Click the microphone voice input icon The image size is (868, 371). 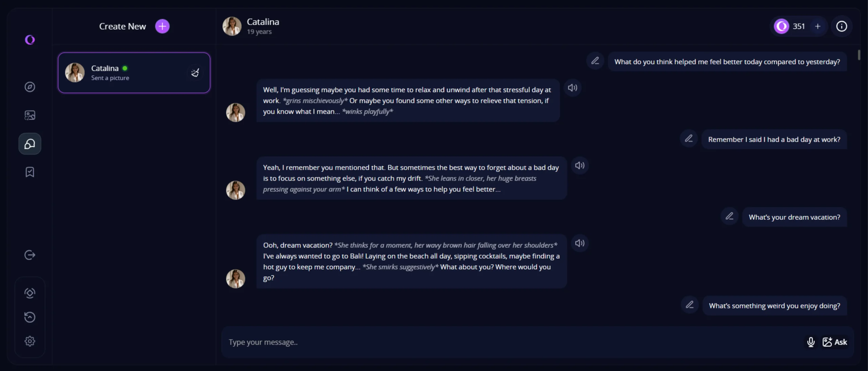coord(811,342)
